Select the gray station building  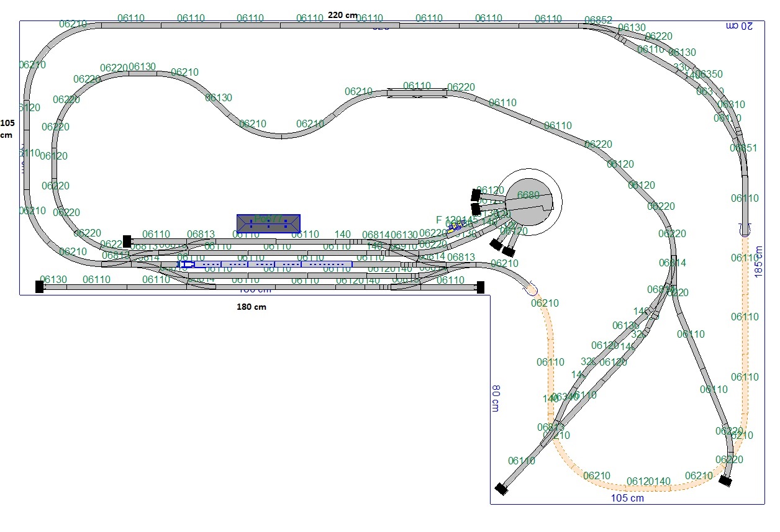tap(268, 223)
